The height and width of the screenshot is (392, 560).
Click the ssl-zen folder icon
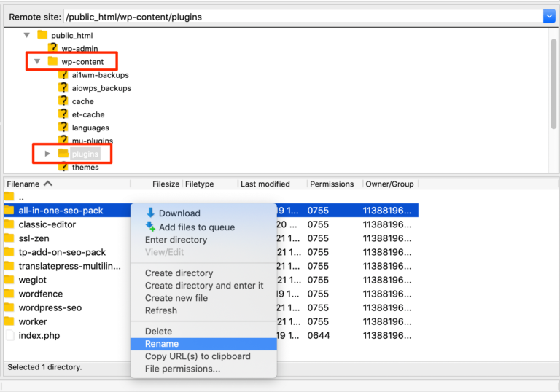click(x=9, y=238)
